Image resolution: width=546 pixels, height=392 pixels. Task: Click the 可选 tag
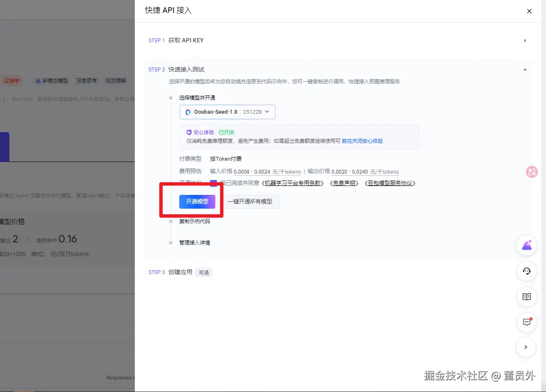[204, 272]
